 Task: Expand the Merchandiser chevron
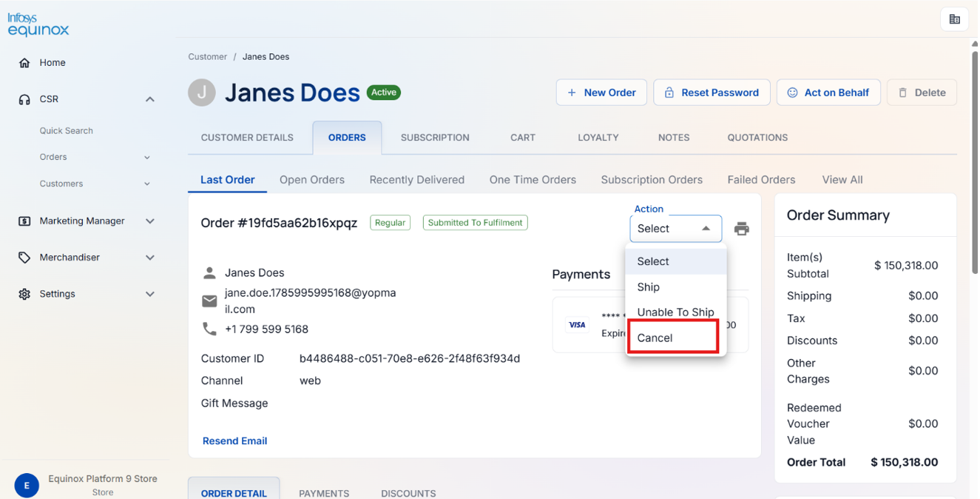pyautogui.click(x=150, y=258)
